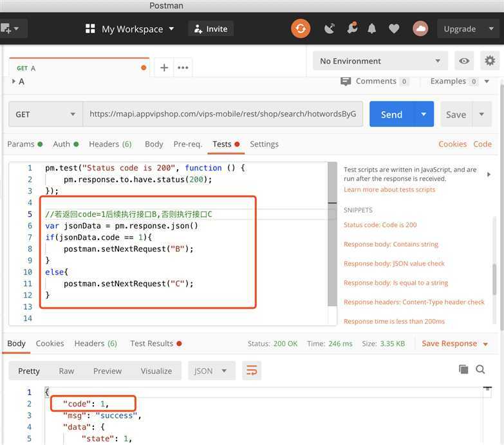Search the response body
The height and width of the screenshot is (445, 504).
tap(480, 369)
